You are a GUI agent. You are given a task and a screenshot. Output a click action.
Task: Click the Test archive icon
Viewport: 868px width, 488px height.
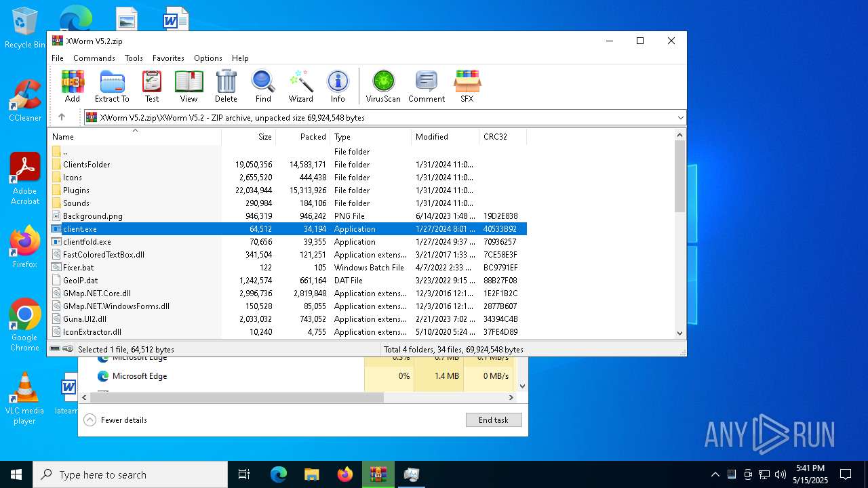pyautogui.click(x=152, y=86)
